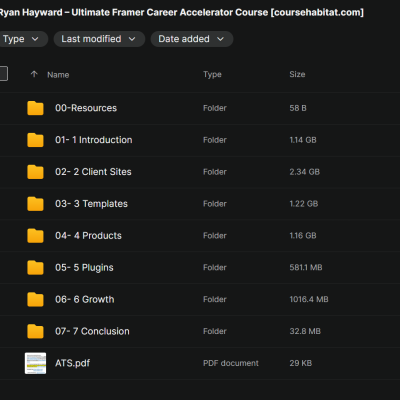Sort by the Size column header

tap(297, 74)
